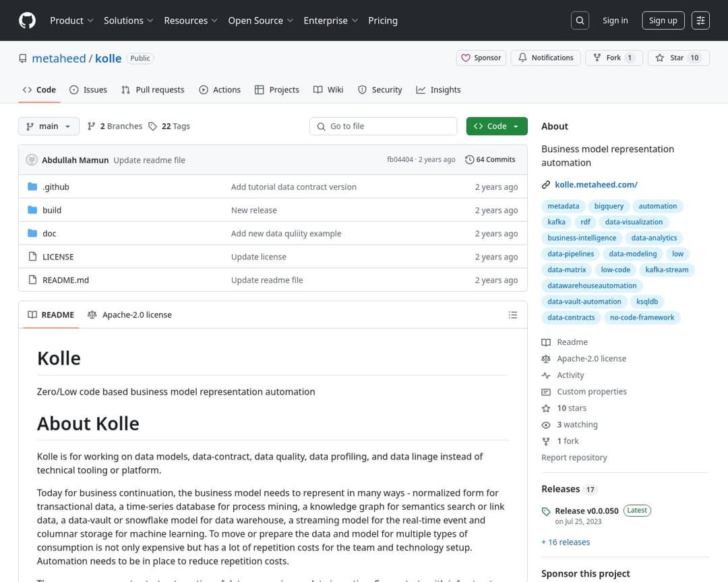Open the Release v0.0.050 link

587,511
